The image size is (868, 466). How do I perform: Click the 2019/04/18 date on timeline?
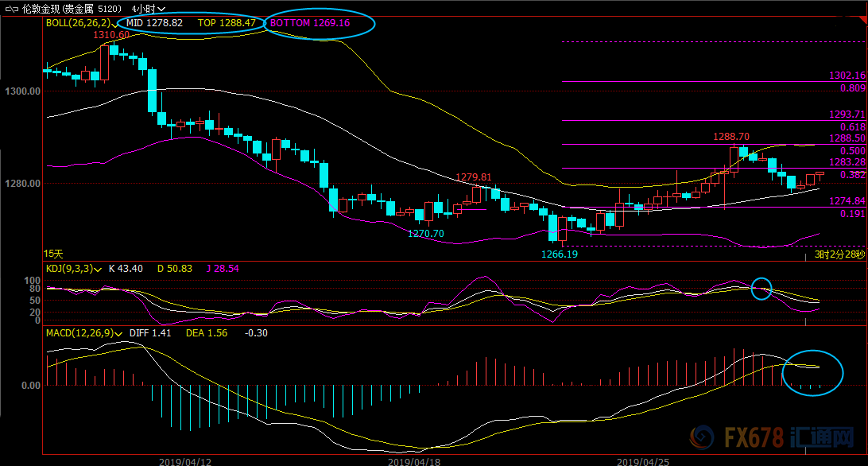pyautogui.click(x=414, y=460)
